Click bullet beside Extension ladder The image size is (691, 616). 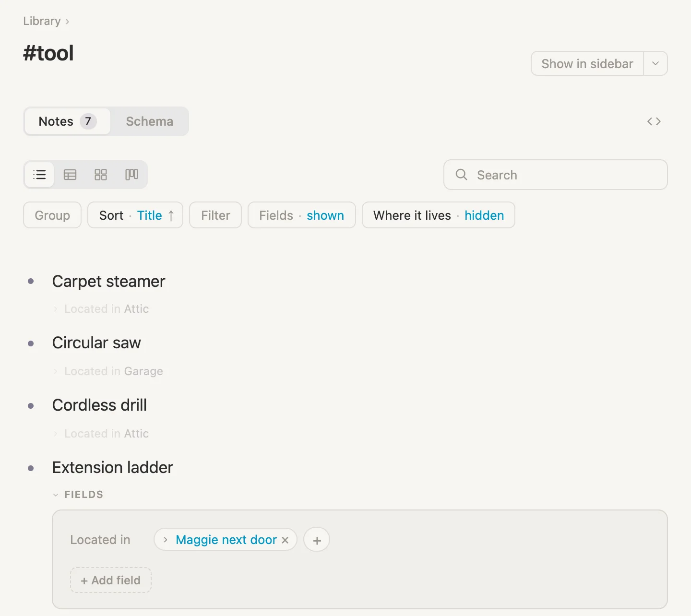31,468
